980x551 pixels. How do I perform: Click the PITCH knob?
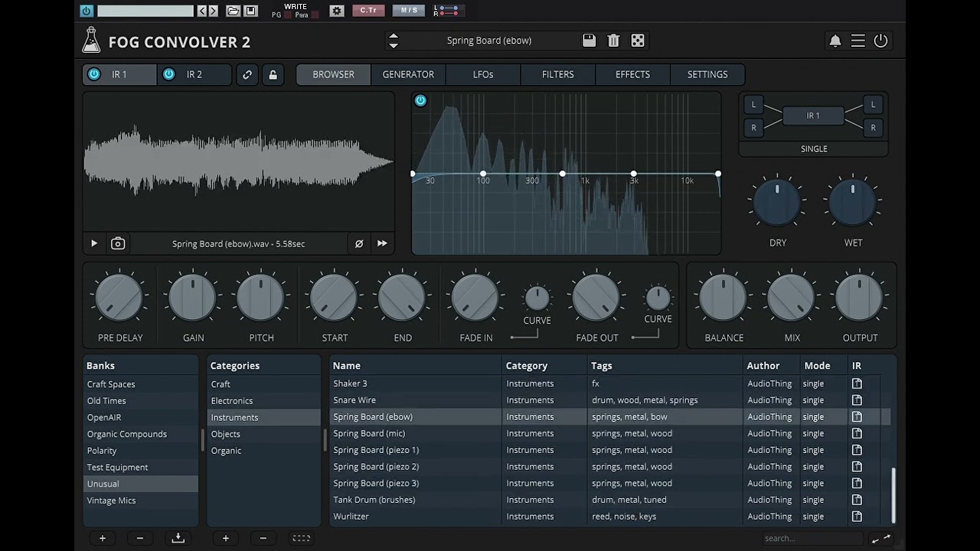[261, 298]
